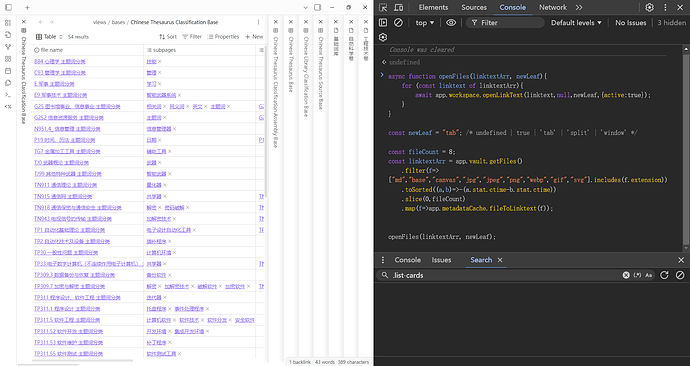Close the Search drawer tab

[500, 260]
